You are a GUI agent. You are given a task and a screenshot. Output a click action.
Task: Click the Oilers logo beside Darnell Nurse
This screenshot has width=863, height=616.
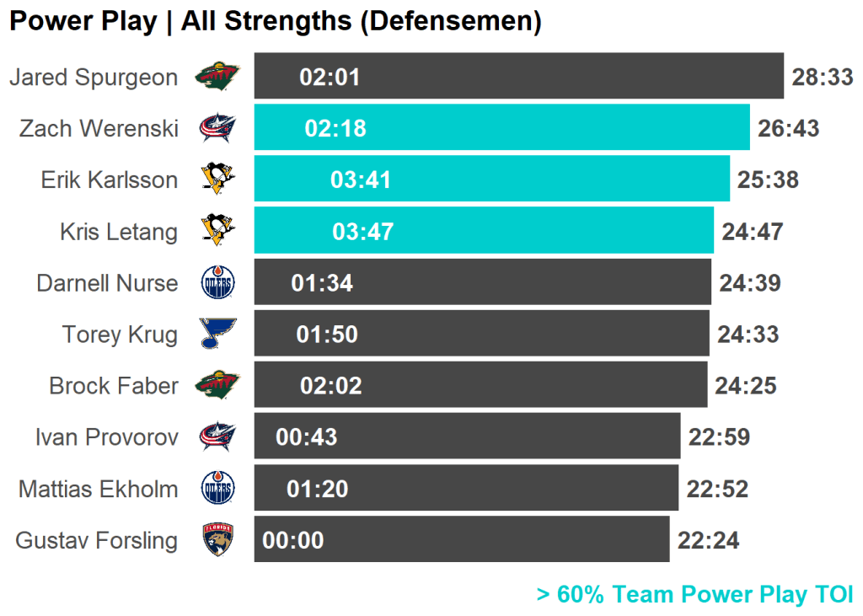click(x=218, y=283)
